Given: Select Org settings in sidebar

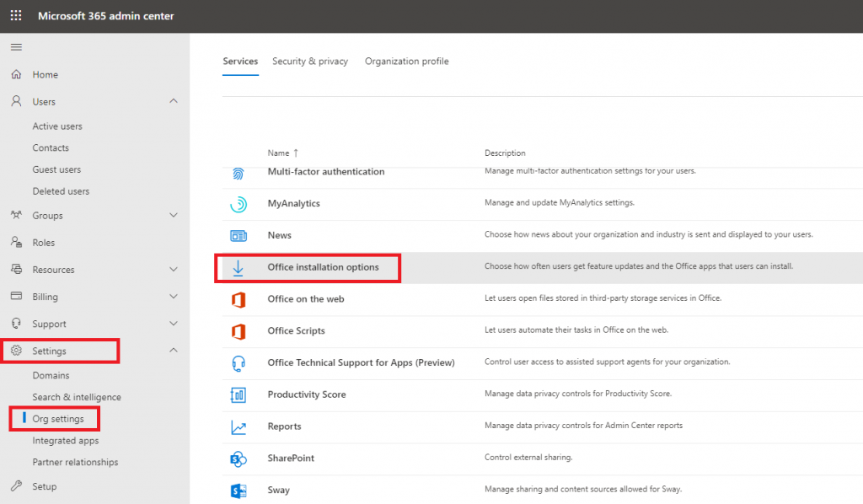Looking at the screenshot, I should (x=58, y=419).
